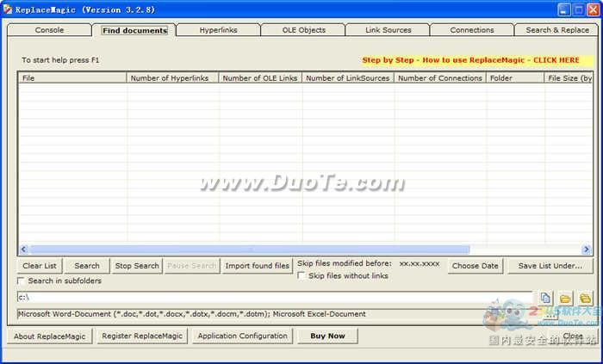Image resolution: width=603 pixels, height=364 pixels.
Task: Click the Stop Search button
Action: pos(137,266)
